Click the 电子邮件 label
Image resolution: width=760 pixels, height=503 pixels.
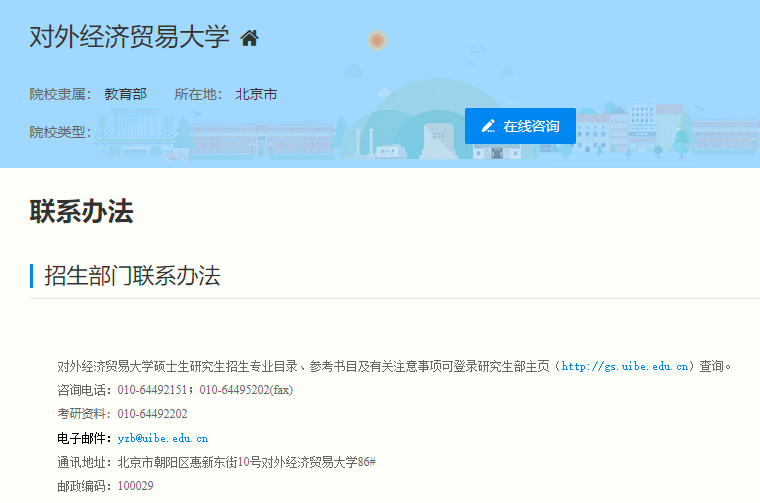(x=84, y=439)
